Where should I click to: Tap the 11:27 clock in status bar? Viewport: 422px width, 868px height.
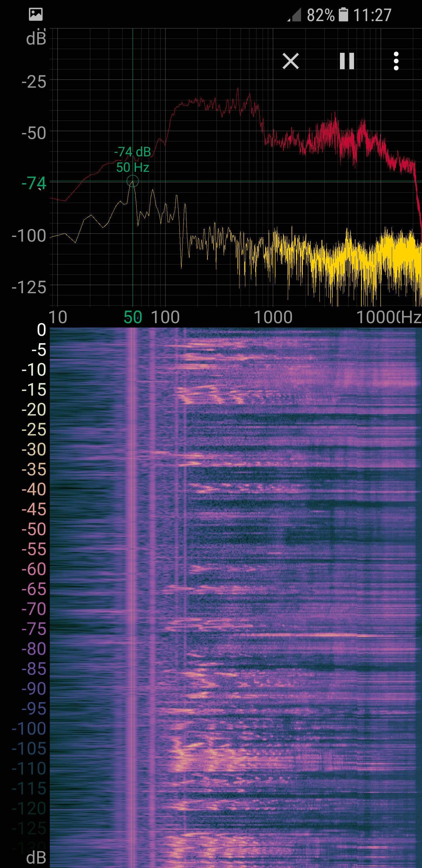pos(372,15)
